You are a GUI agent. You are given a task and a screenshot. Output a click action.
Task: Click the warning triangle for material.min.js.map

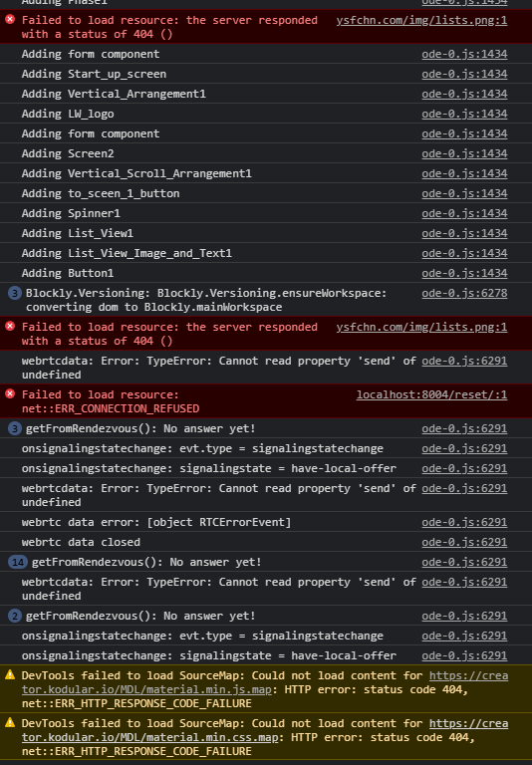coord(10,675)
